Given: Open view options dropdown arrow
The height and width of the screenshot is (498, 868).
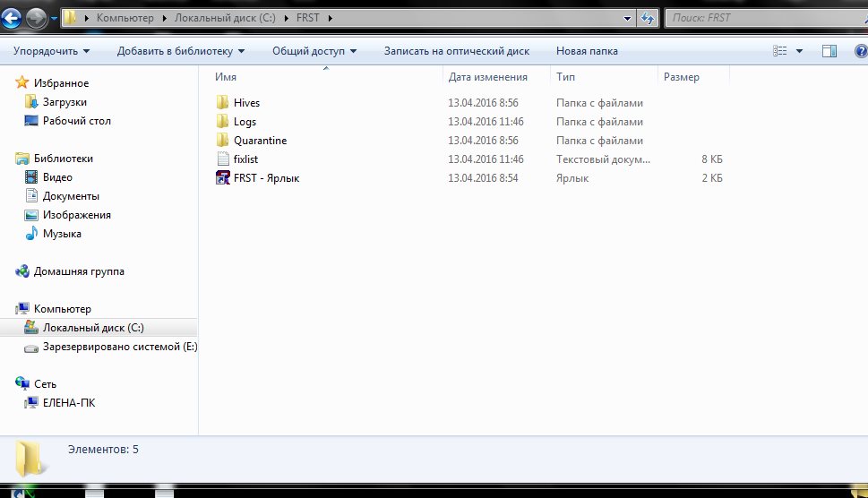Looking at the screenshot, I should (799, 51).
